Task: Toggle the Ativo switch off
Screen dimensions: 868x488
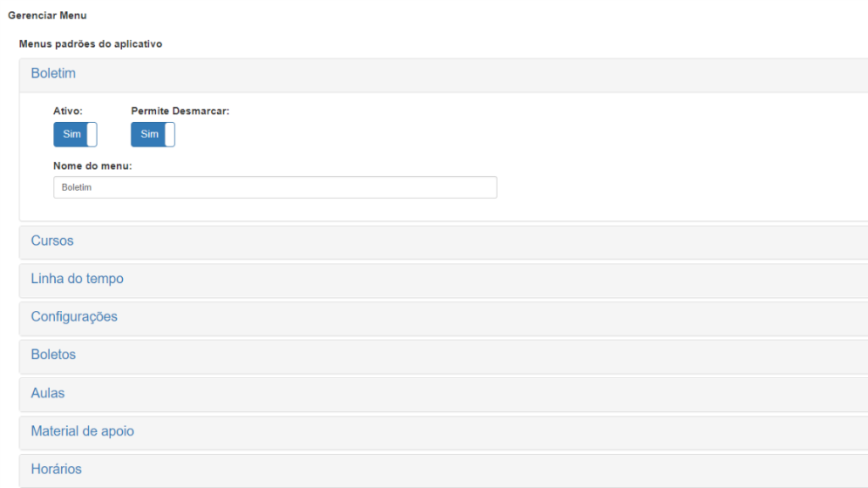Action: click(75, 135)
